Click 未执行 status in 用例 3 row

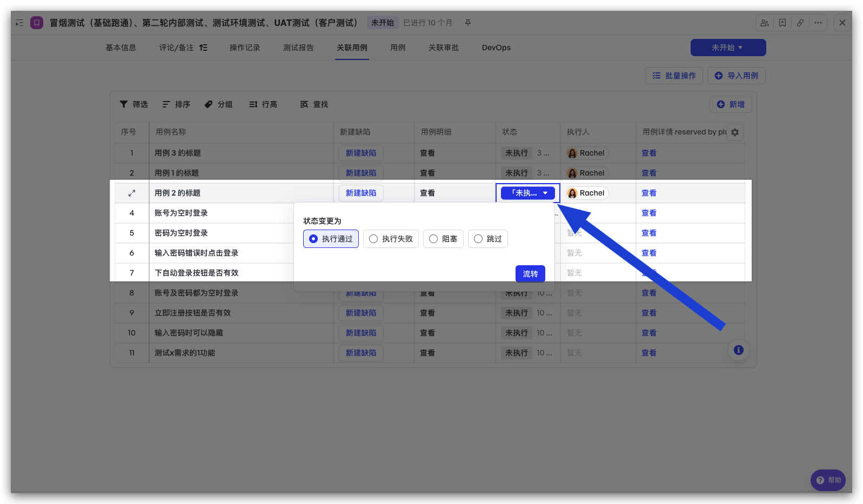517,153
